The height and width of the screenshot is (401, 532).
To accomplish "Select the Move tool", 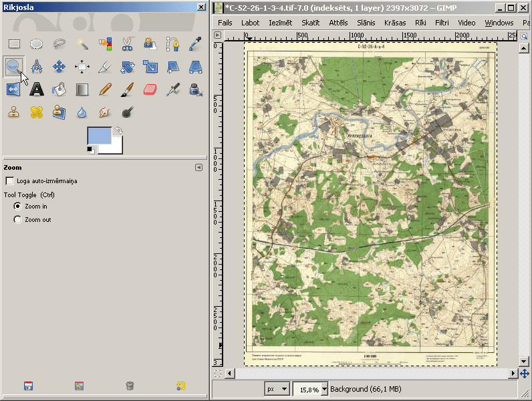I will pos(59,67).
